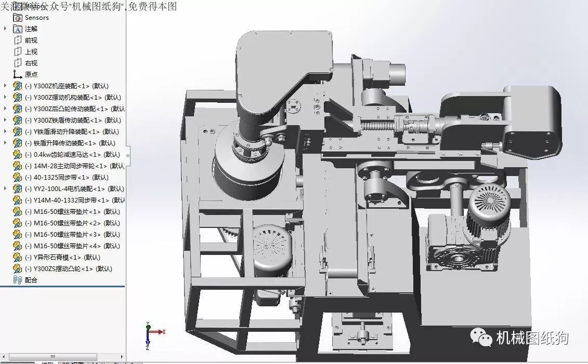
Task: Expand the 铁盾升降传动装配 subassembly
Action: (5, 143)
